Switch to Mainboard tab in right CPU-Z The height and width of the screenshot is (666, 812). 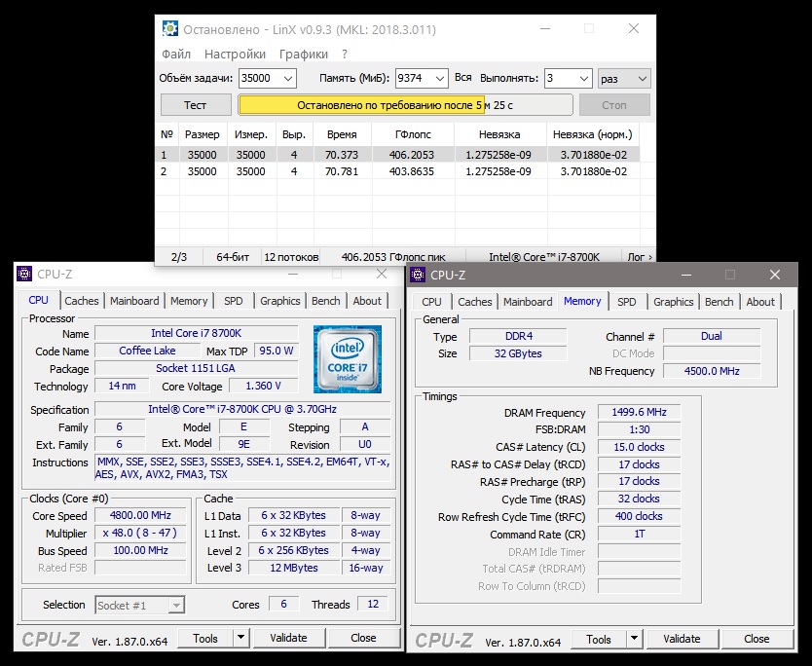coord(528,302)
